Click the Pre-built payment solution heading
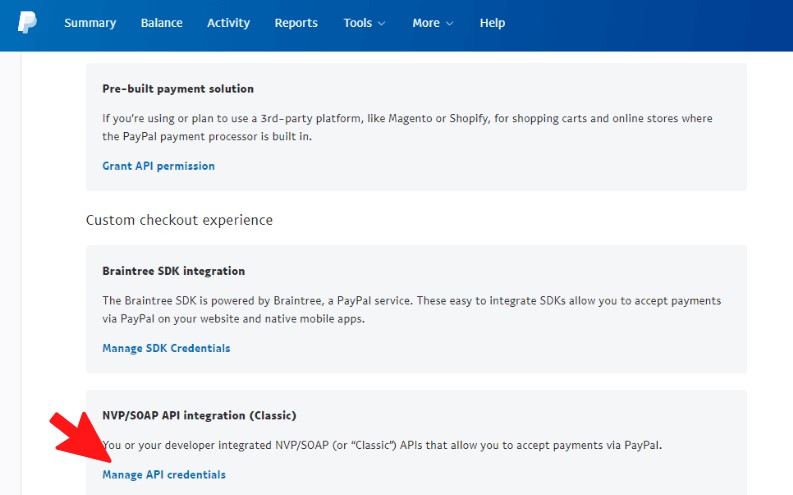The width and height of the screenshot is (793, 495). pyautogui.click(x=178, y=89)
